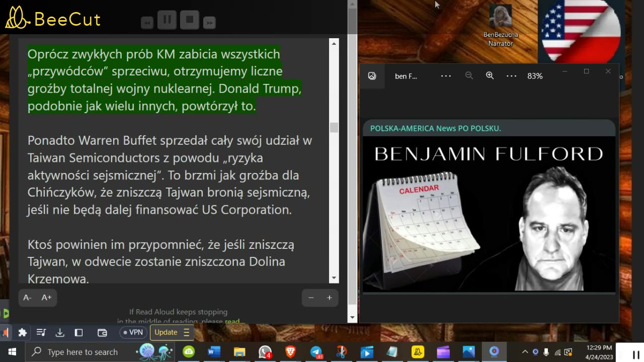Open the media playlist control icon
This screenshot has width=644, height=362.
[x=41, y=332]
